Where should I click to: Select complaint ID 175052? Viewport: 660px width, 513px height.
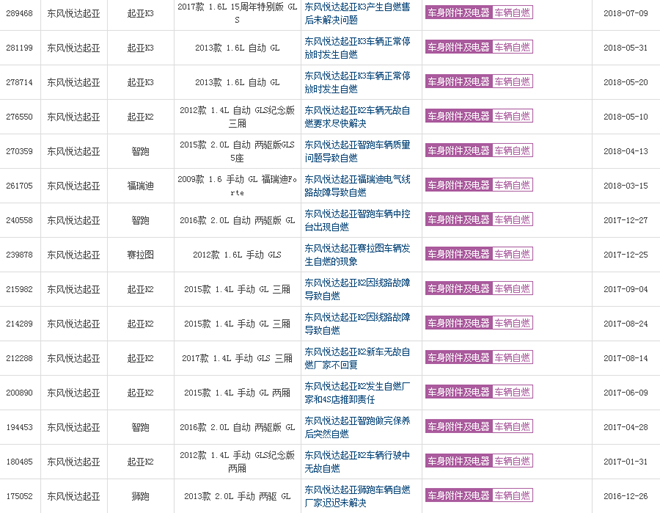pos(19,497)
